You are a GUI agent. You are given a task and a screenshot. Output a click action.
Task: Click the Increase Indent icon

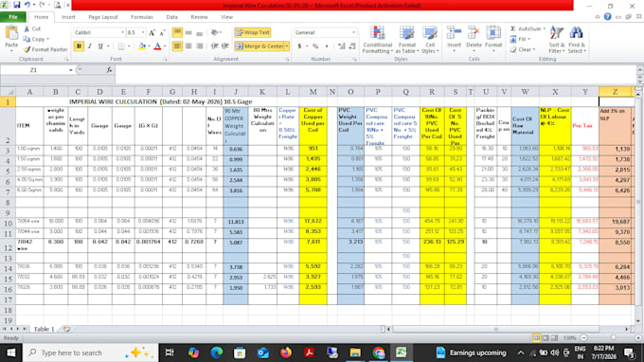225,46
